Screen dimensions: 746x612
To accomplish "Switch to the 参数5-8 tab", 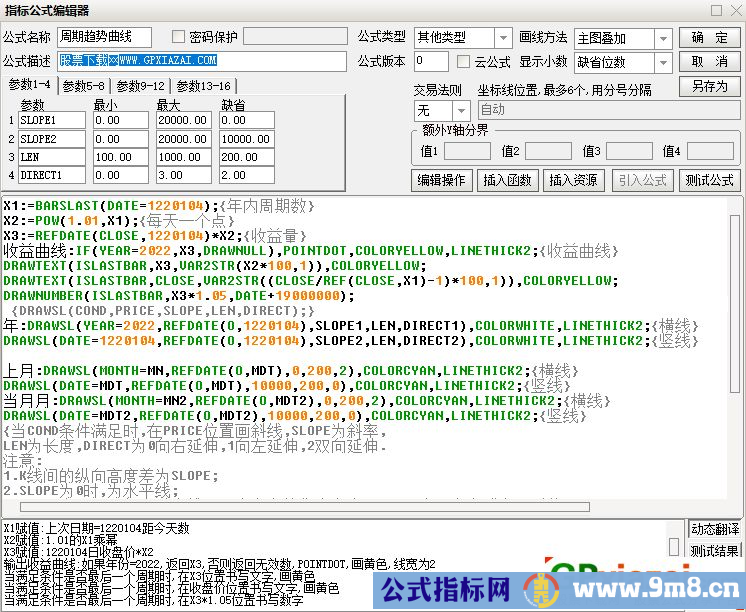I will pos(84,86).
